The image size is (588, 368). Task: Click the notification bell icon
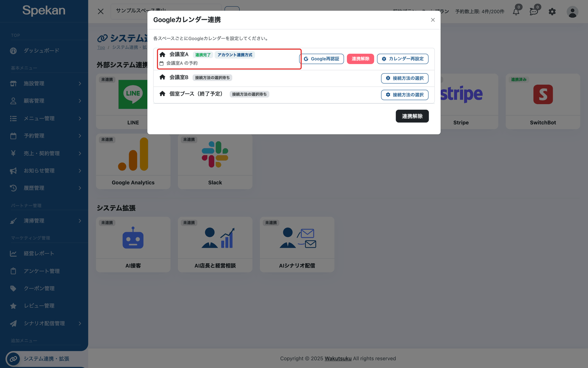pos(516,11)
